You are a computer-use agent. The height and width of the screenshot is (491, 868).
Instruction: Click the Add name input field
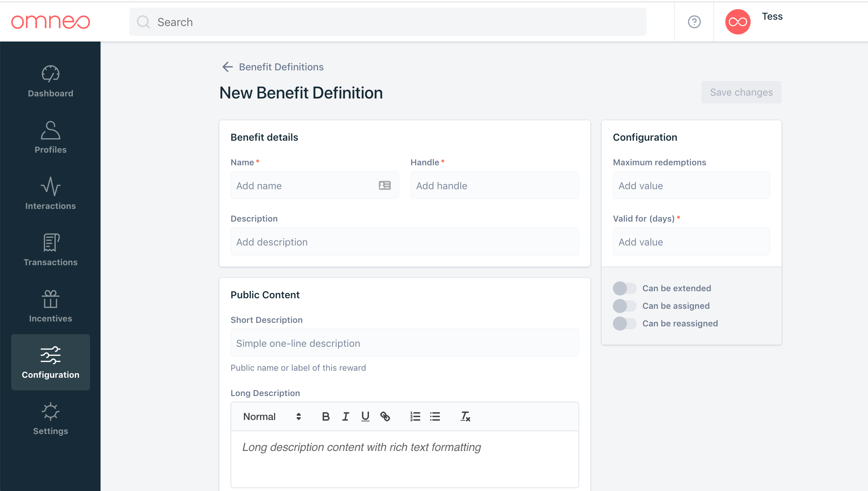pos(315,185)
